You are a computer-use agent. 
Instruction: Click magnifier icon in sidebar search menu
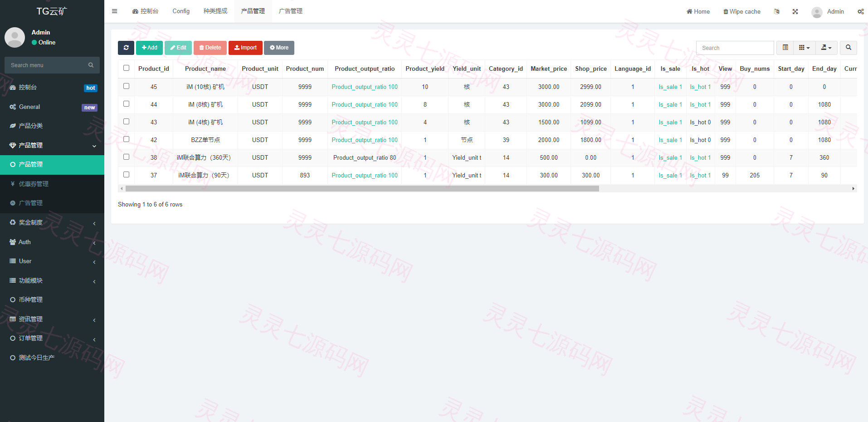91,65
